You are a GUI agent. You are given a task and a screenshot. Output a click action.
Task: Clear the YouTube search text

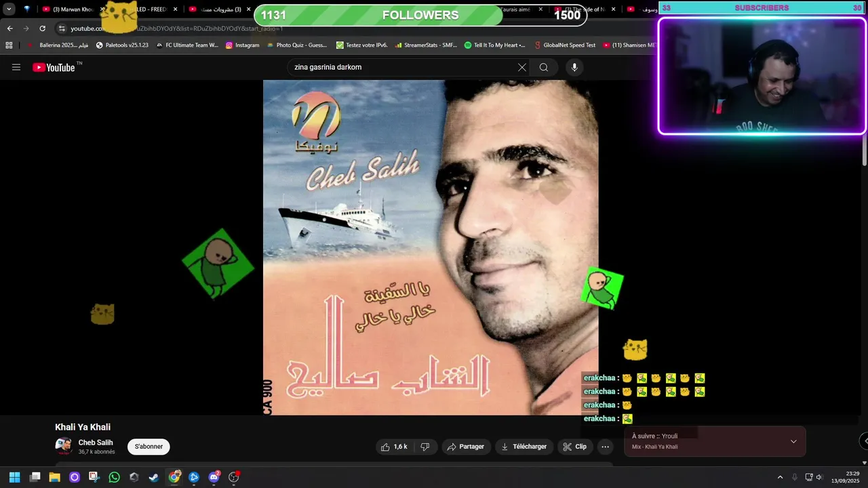coord(521,67)
